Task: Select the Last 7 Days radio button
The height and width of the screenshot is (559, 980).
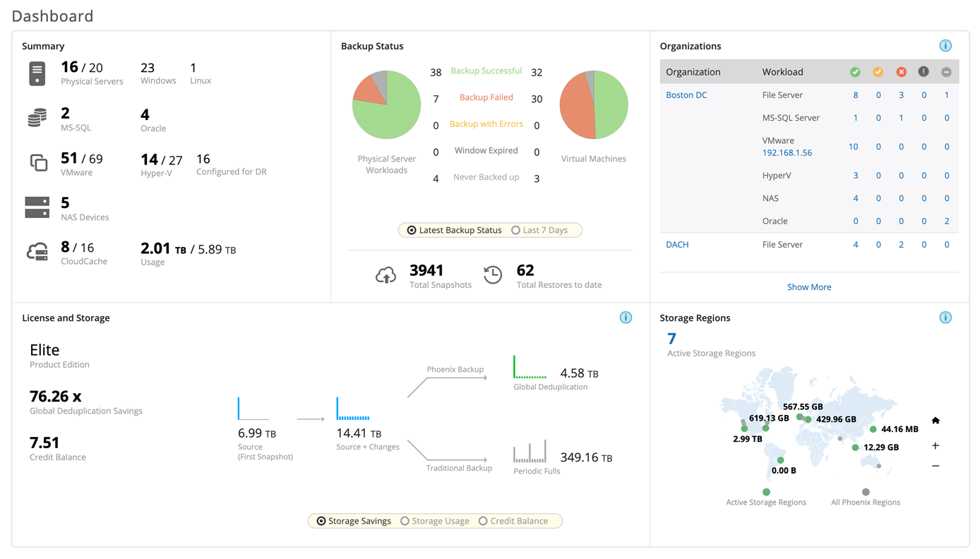Action: click(516, 230)
